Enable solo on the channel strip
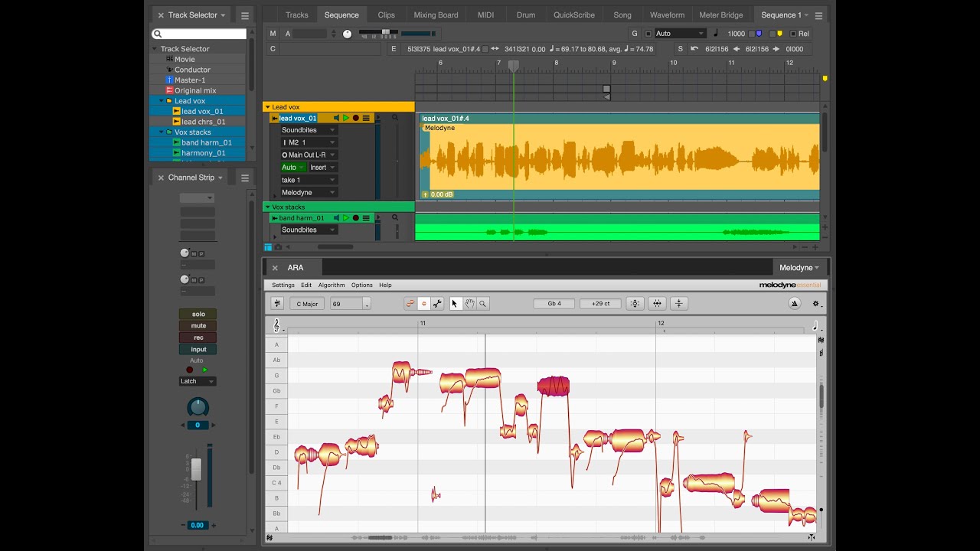Screen dimensions: 980x551 tap(198, 314)
